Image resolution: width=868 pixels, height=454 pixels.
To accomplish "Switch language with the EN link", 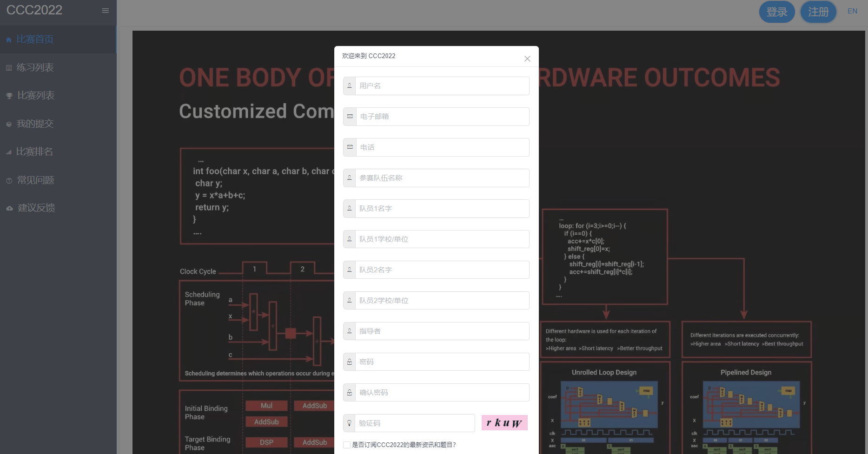I will click(x=852, y=11).
